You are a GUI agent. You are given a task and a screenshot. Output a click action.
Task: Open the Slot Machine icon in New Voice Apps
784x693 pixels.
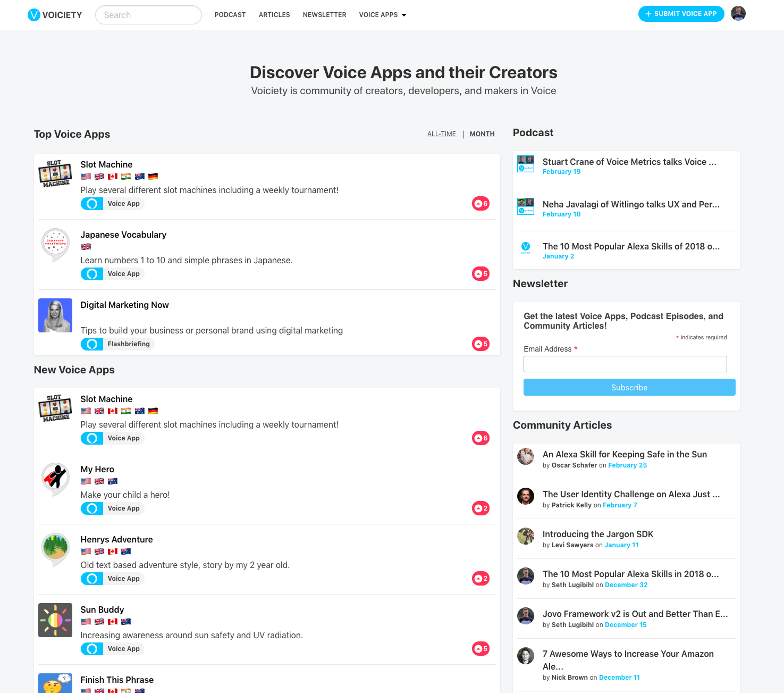(55, 408)
